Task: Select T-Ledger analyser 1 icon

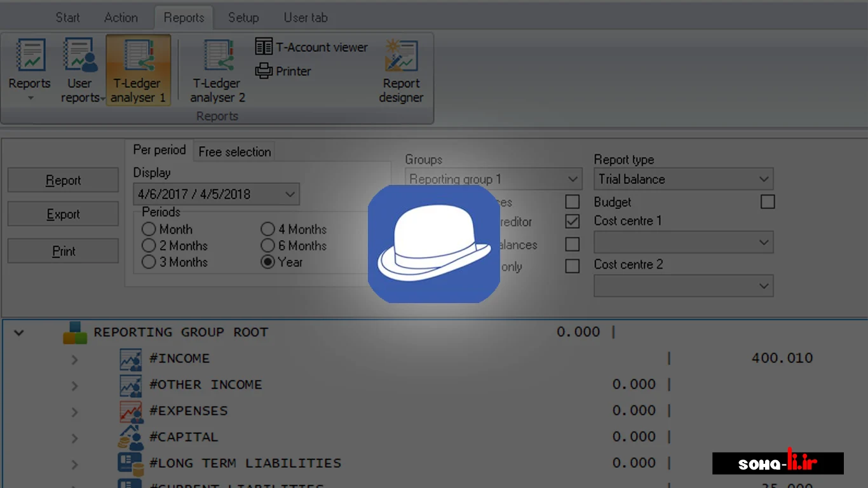Action: pyautogui.click(x=139, y=56)
